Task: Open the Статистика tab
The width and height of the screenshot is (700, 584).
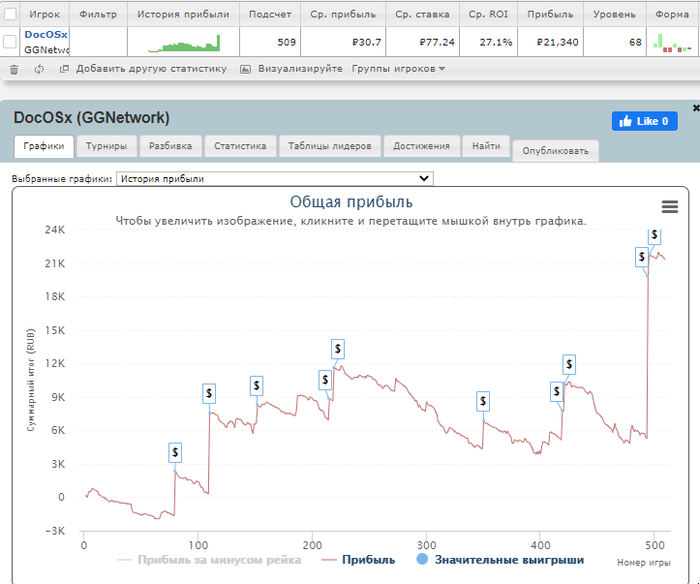Action: (240, 146)
